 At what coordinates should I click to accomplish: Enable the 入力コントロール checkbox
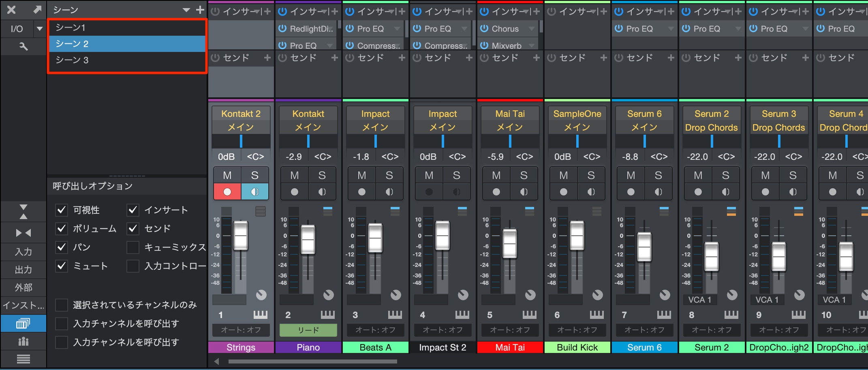pos(133,266)
